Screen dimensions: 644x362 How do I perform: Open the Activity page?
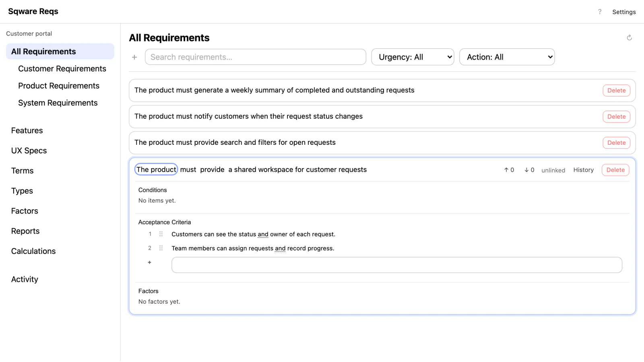25,279
